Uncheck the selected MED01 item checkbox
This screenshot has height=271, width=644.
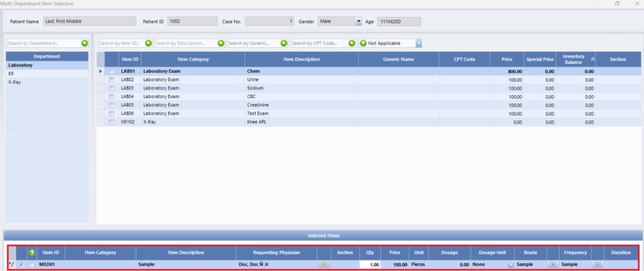click(x=22, y=265)
